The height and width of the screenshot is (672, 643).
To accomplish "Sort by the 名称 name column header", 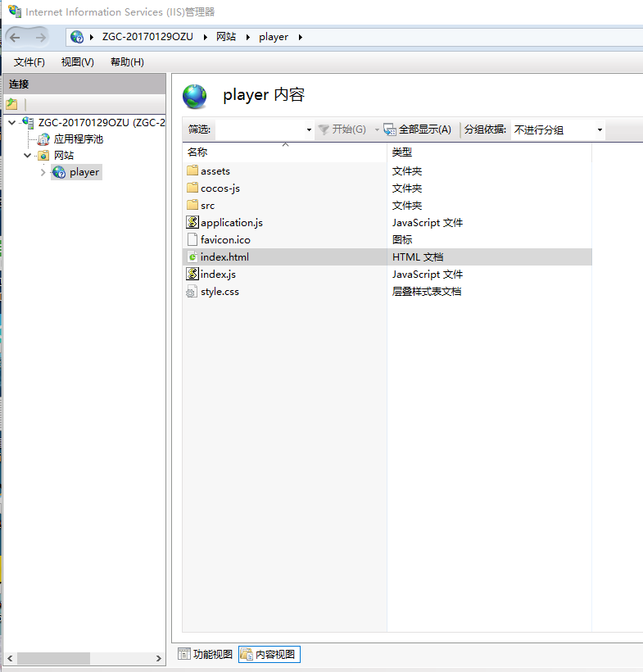I will [x=284, y=152].
